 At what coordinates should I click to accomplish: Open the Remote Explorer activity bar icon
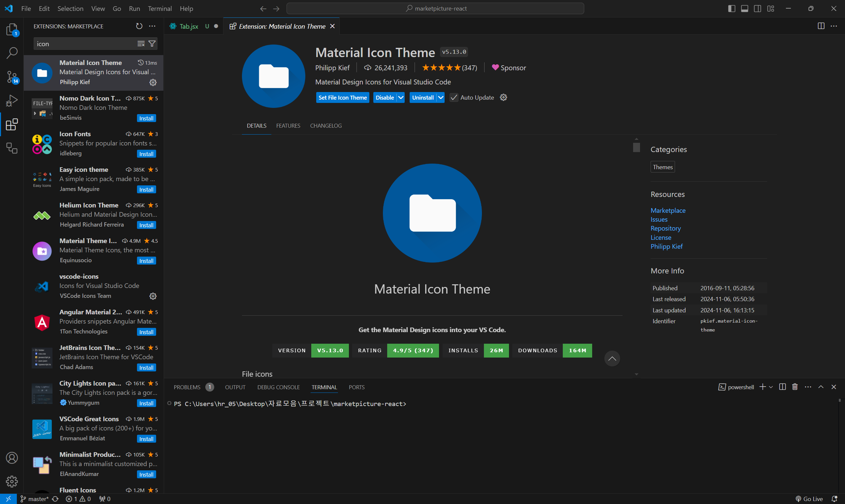click(x=12, y=148)
